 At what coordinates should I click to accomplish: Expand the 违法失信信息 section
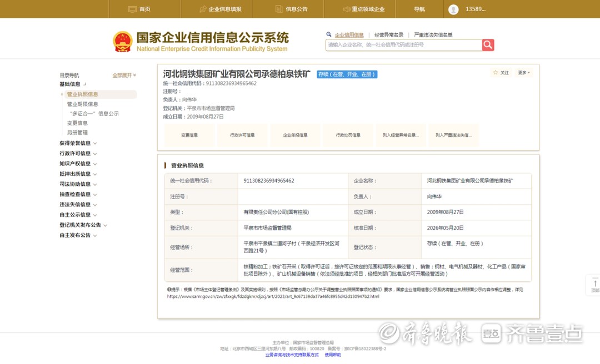click(78, 205)
